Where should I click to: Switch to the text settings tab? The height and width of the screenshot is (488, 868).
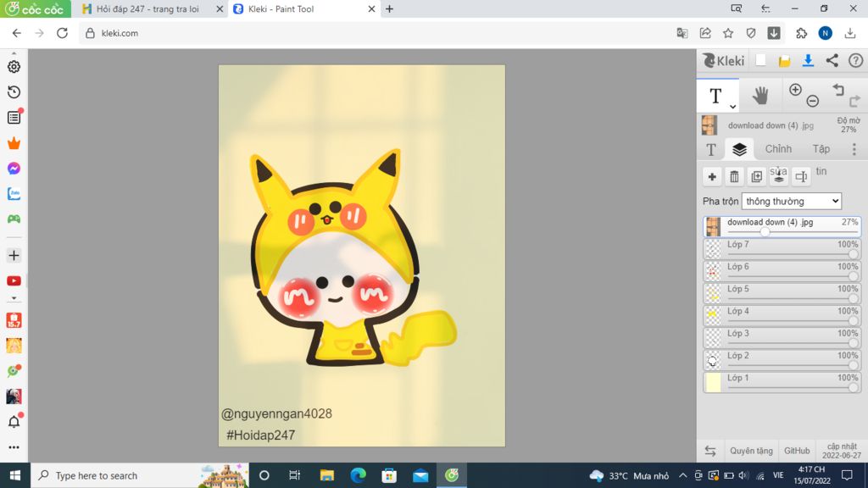tap(711, 149)
